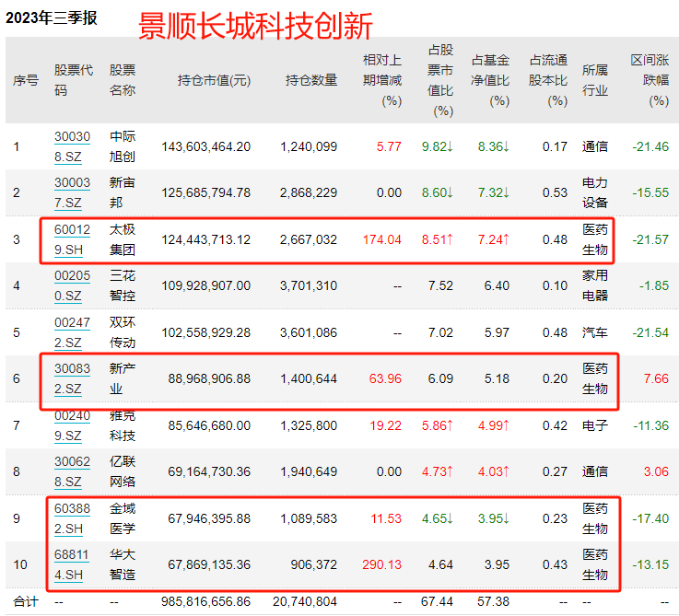Click the 7.66 interval change value
679x616 pixels.
(657, 378)
